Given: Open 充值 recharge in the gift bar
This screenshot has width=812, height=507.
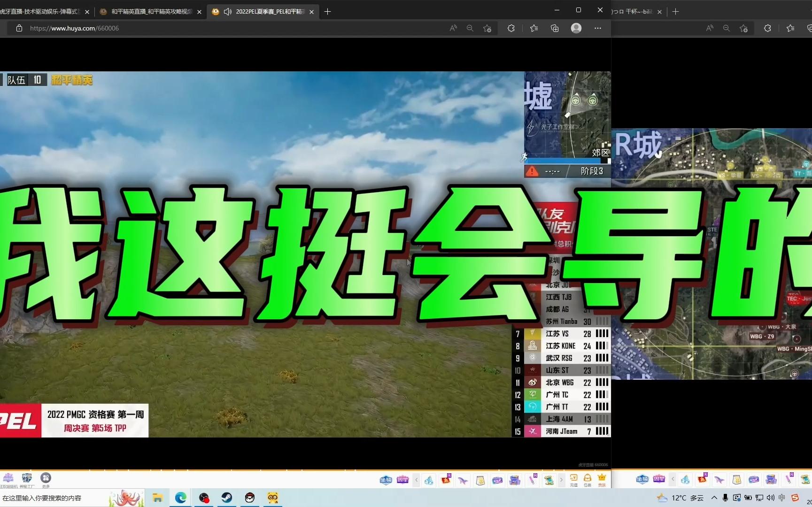Looking at the screenshot, I should tap(573, 480).
